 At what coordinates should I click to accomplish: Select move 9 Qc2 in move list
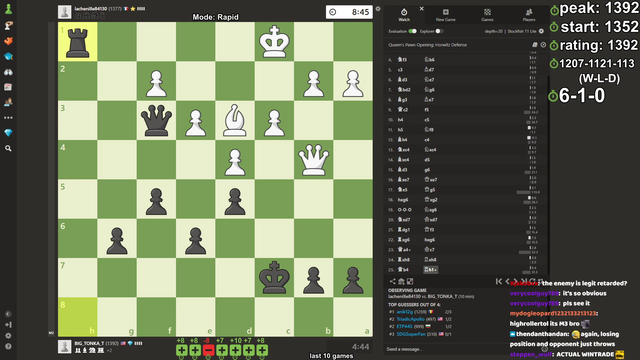403,110
